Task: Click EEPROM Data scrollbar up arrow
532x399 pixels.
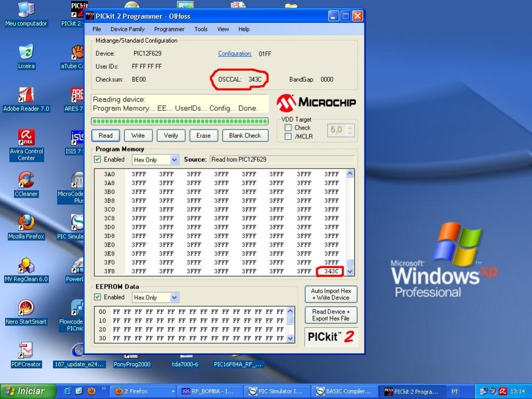Action: pos(290,311)
